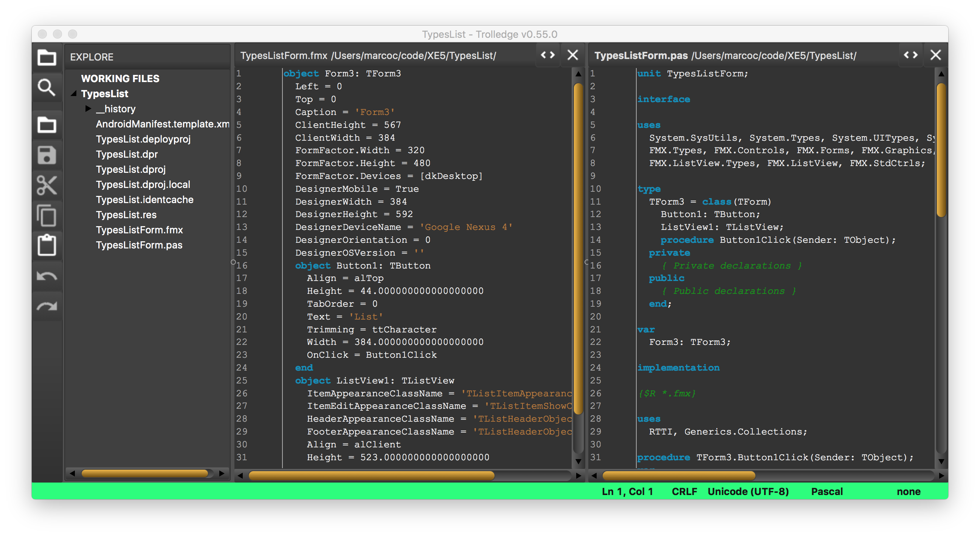This screenshot has width=980, height=537.
Task: Change encoding via Unicode (UTF-8) indicator
Action: tap(748, 491)
